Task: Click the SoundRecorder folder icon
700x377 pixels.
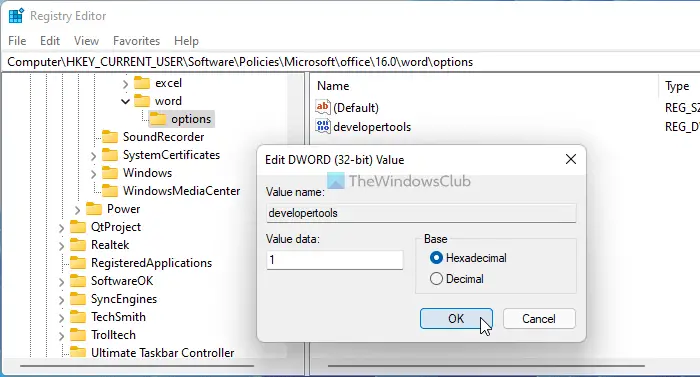Action: coord(110,137)
